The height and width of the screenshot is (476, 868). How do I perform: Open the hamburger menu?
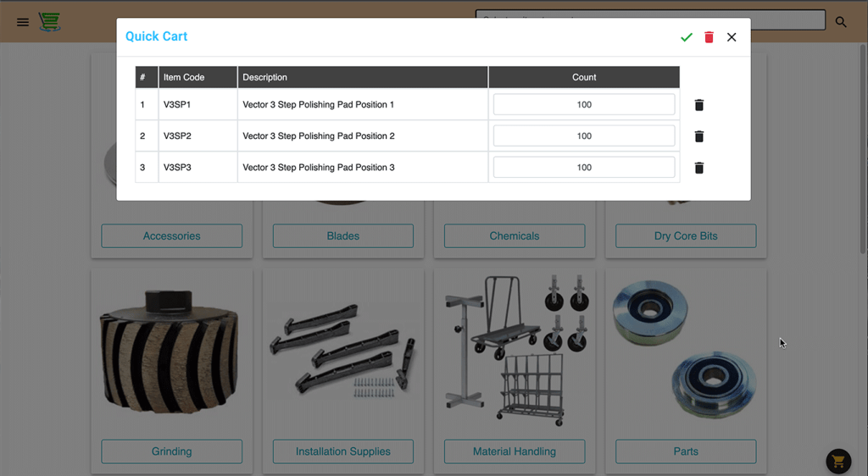click(x=23, y=22)
